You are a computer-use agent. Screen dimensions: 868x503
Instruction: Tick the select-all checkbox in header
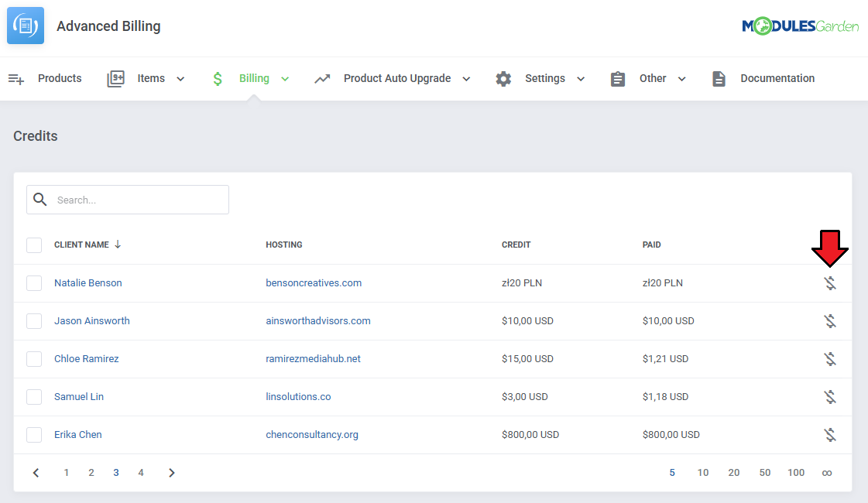pyautogui.click(x=34, y=245)
